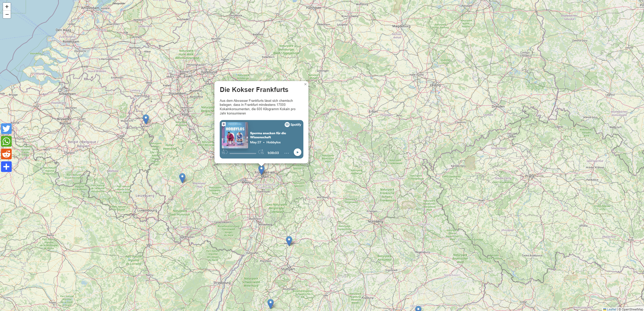Share via the WhatsApp icon

[x=6, y=141]
